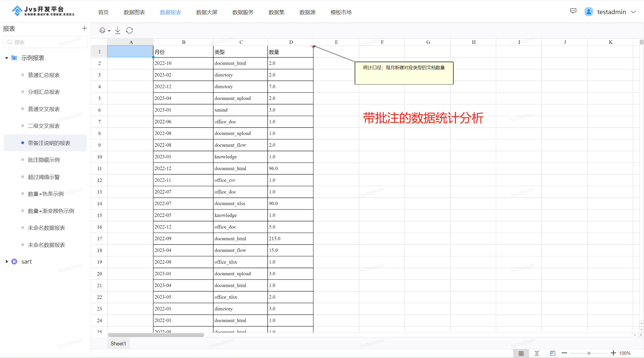
Task: Click the zoom slider handle
Action: pyautogui.click(x=589, y=353)
